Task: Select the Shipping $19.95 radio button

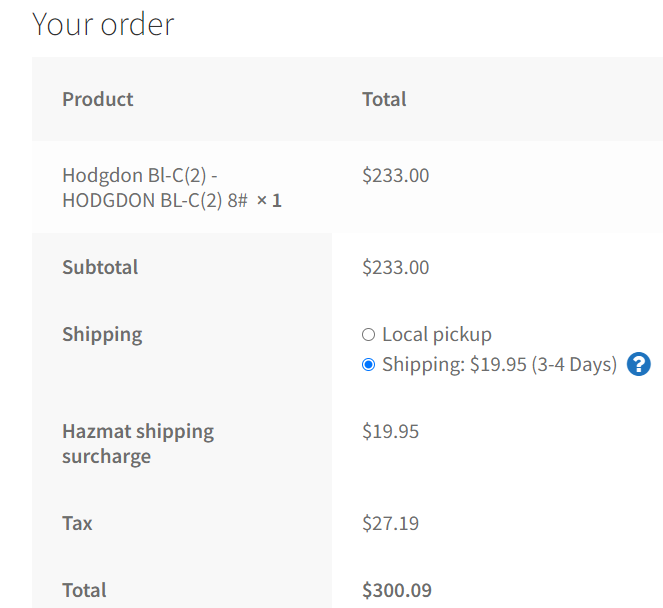Action: [368, 365]
